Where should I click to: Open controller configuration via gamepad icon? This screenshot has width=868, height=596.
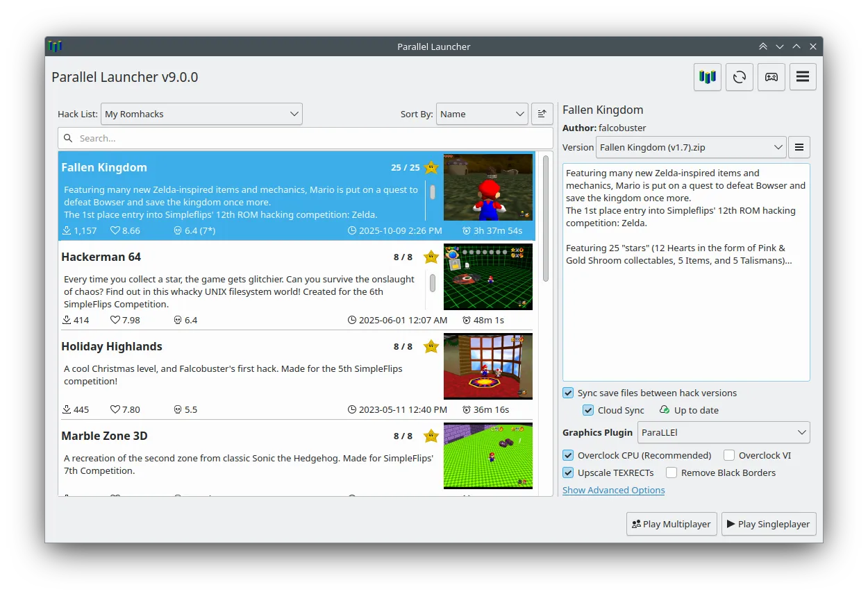771,77
